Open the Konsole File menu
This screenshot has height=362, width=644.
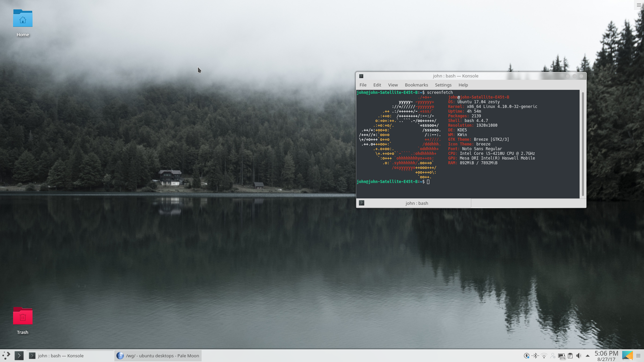[x=363, y=85]
